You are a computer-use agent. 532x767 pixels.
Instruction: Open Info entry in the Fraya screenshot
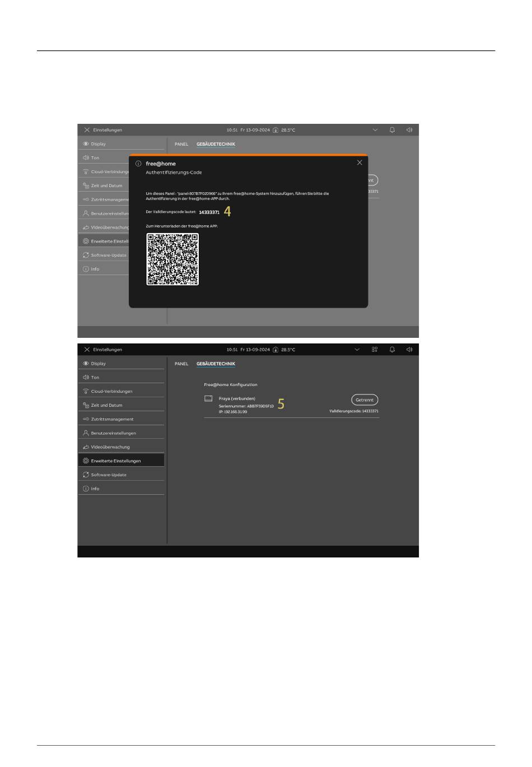122,489
